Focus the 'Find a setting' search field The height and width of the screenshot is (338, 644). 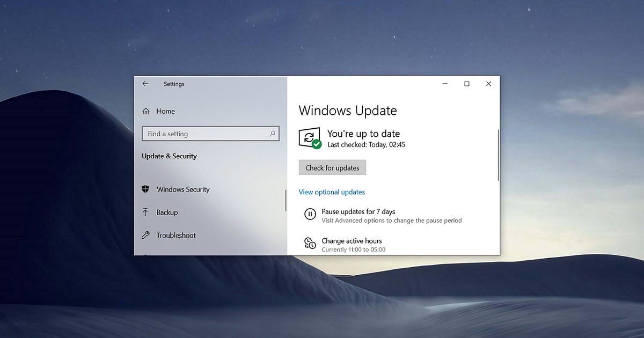[x=204, y=134]
